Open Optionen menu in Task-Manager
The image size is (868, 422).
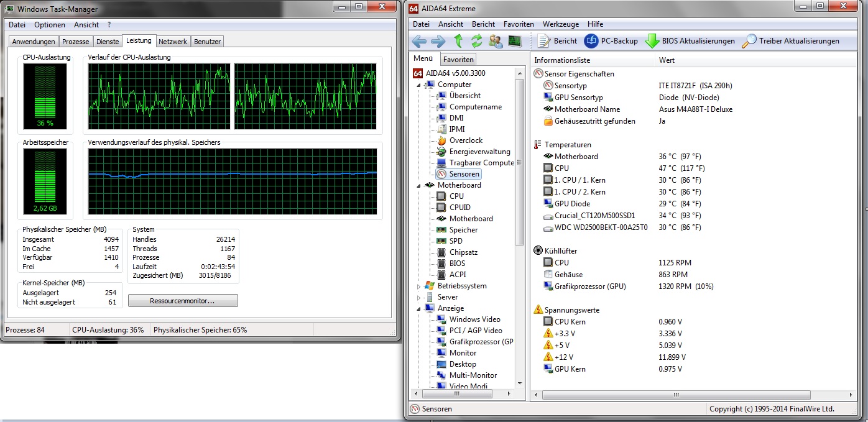pyautogui.click(x=50, y=25)
